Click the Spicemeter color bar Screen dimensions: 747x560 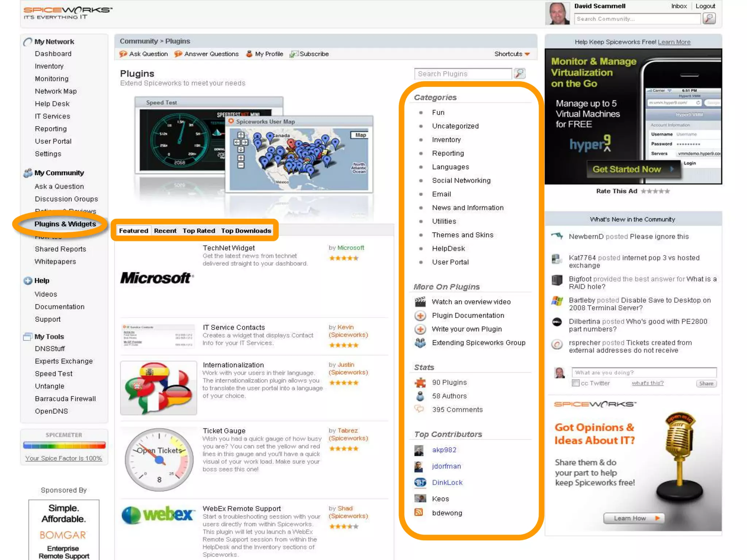click(64, 445)
